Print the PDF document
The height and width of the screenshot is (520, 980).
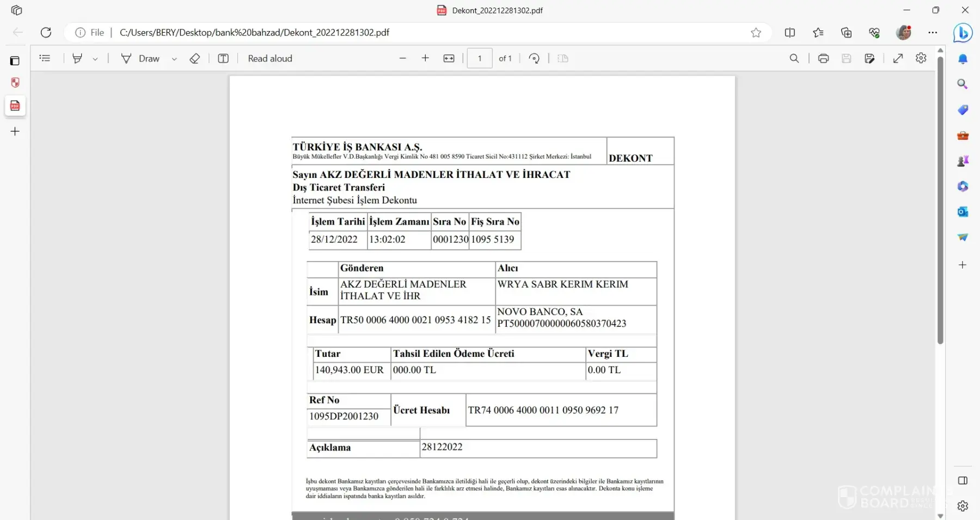pos(823,58)
